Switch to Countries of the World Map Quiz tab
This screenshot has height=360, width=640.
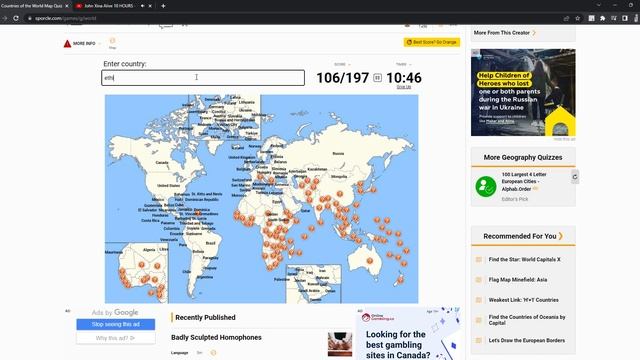tap(32, 6)
